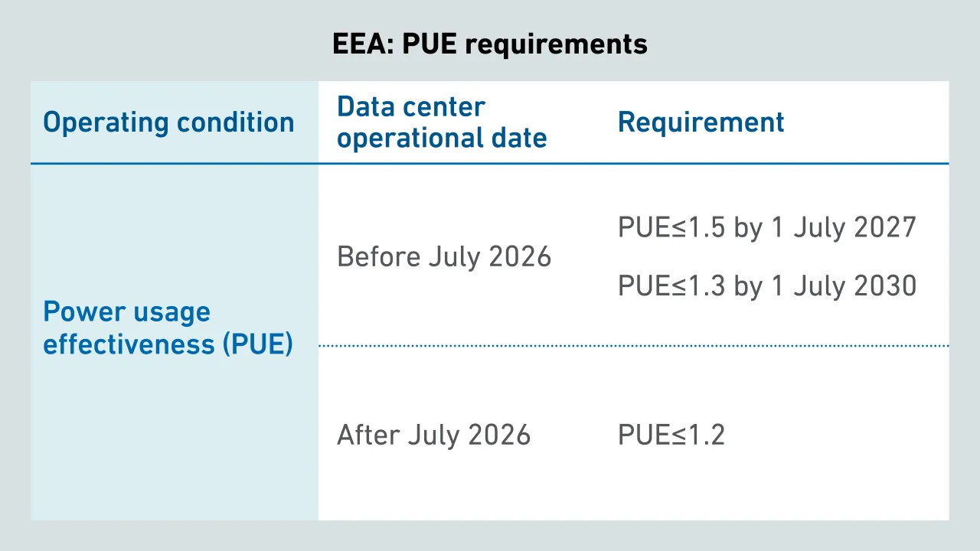Click the word "After" in the date column
The image size is (980, 551).
[x=368, y=435]
